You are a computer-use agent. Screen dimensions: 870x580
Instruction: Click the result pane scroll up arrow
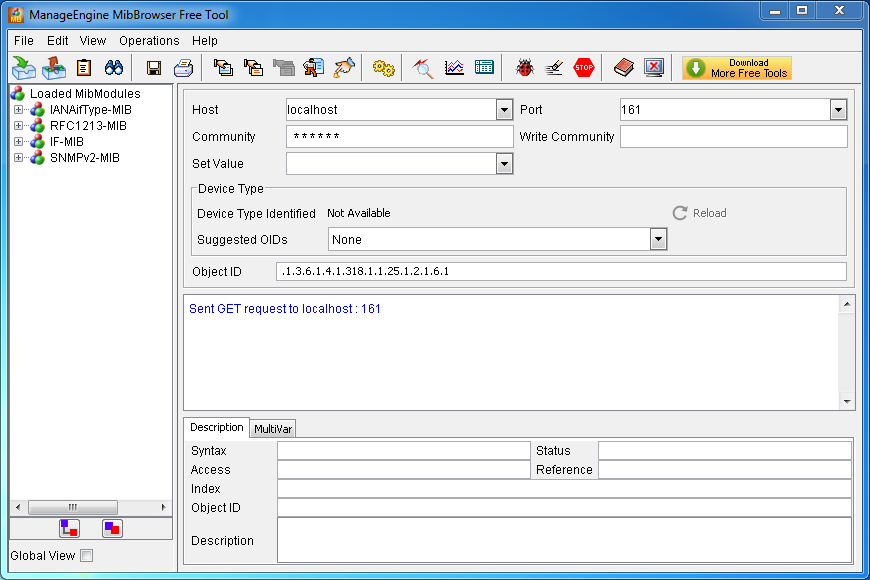(x=847, y=304)
